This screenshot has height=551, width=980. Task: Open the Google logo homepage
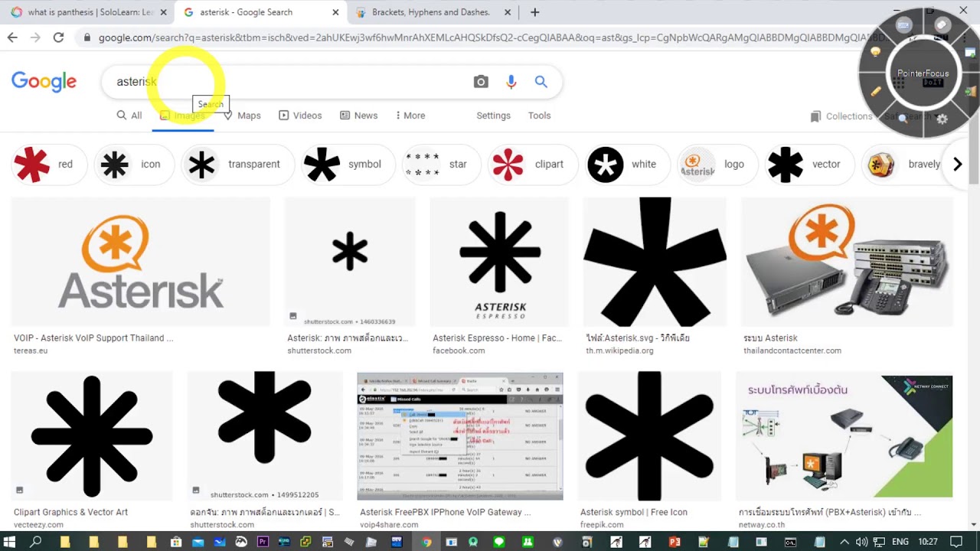pos(44,81)
